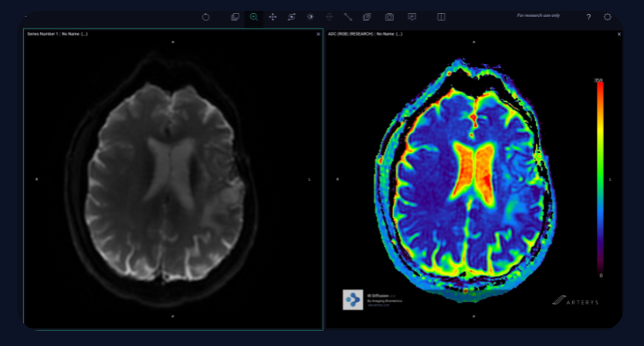
Task: Click the Series Number 1 viewport title
Action: [x=57, y=34]
